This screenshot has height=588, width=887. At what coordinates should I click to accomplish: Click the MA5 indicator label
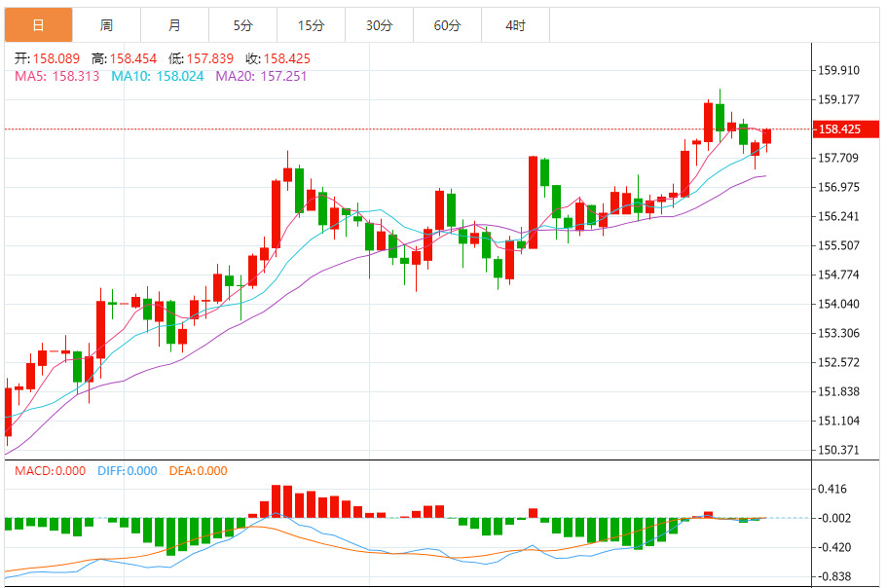point(56,76)
